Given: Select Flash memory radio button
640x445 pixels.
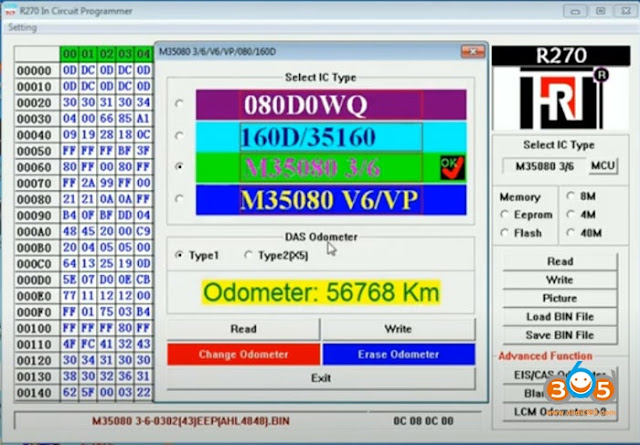Looking at the screenshot, I should tap(521, 233).
